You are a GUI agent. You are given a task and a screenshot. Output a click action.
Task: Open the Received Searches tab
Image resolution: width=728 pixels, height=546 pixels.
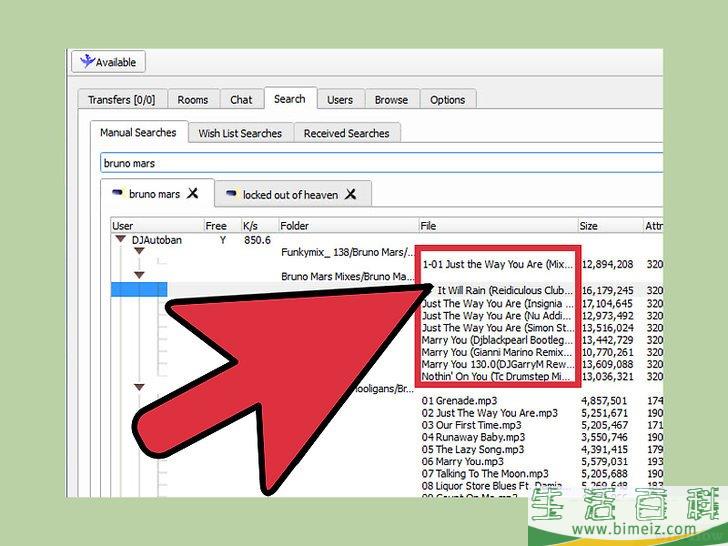[x=347, y=133]
